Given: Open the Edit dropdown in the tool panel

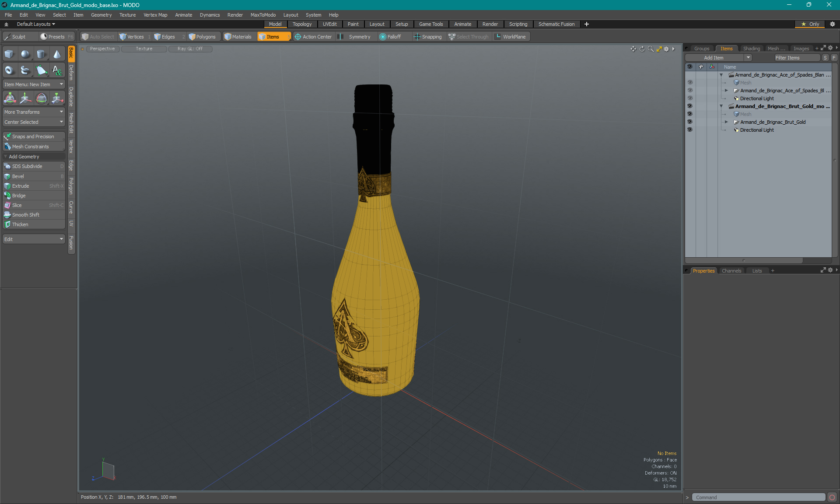Looking at the screenshot, I should [x=34, y=239].
